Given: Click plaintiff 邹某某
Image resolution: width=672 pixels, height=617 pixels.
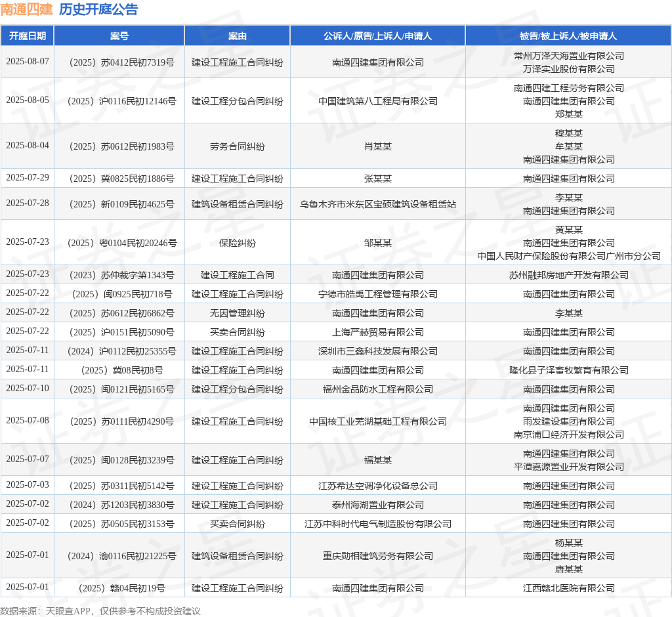Looking at the screenshot, I should [377, 243].
